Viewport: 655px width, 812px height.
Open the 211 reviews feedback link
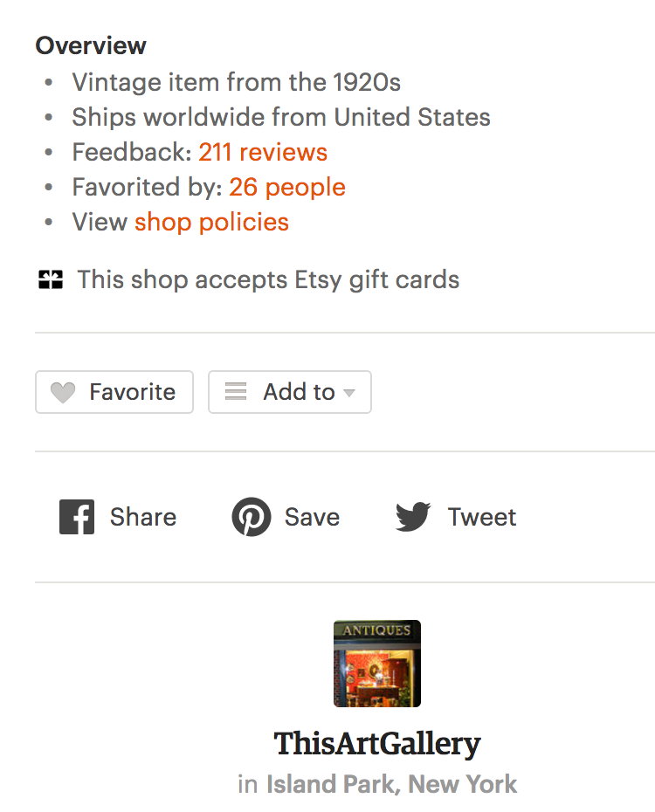[263, 152]
